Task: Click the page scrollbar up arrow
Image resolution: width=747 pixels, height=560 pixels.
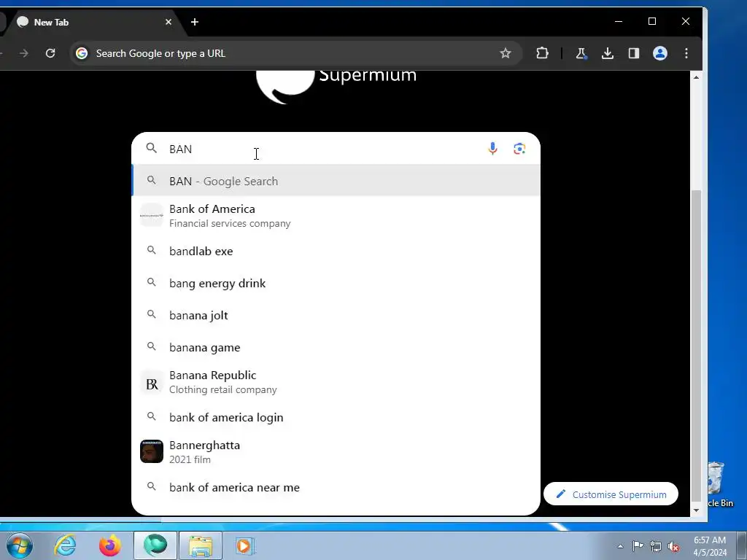Action: [696, 77]
